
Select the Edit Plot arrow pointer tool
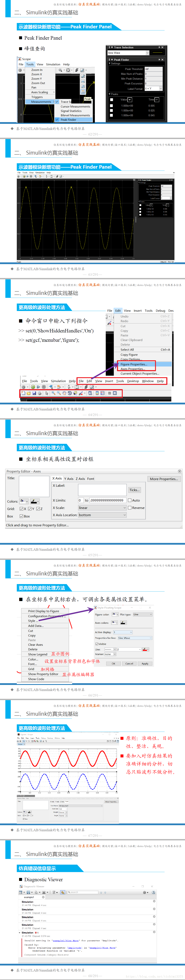pyautogui.click(x=47, y=393)
